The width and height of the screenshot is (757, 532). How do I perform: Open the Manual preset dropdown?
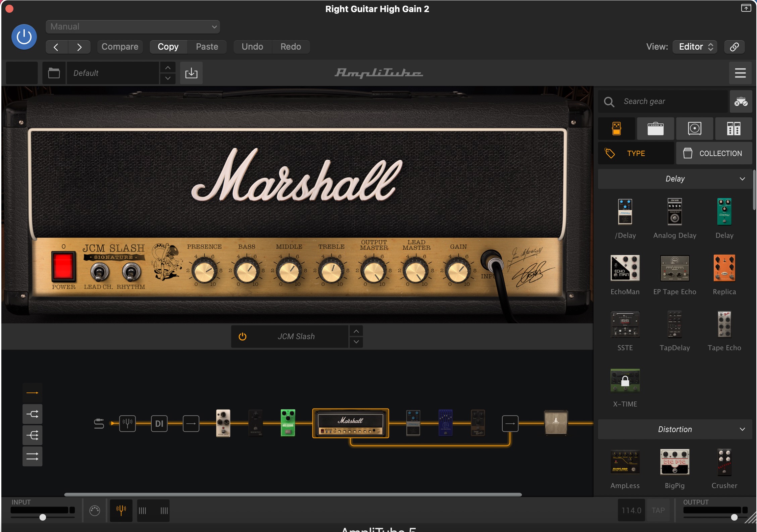133,27
